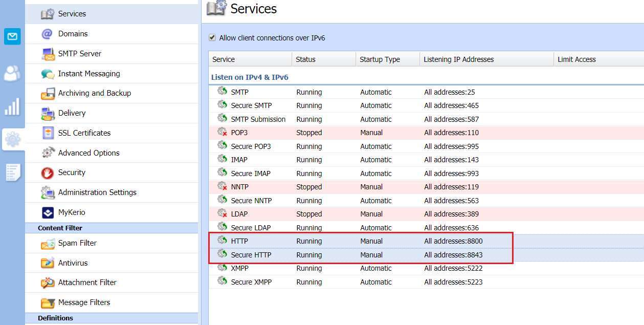This screenshot has height=325, width=644.
Task: Open SMTP Server settings in sidebar
Action: pos(112,54)
